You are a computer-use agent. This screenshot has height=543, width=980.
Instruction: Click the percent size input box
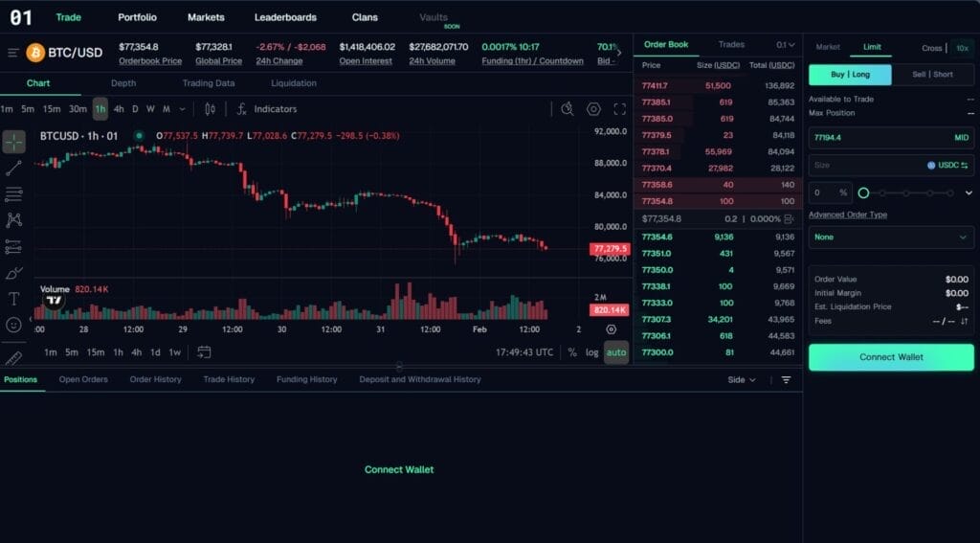click(830, 192)
